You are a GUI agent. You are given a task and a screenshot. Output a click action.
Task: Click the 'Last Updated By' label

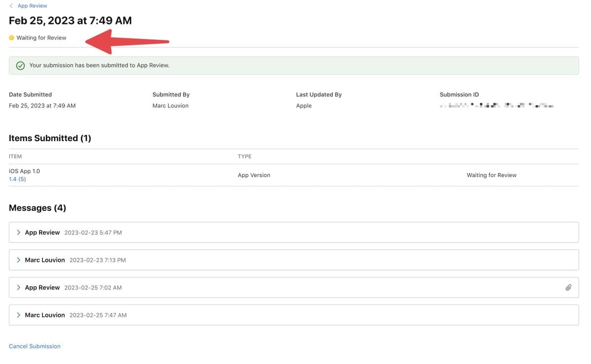point(319,94)
